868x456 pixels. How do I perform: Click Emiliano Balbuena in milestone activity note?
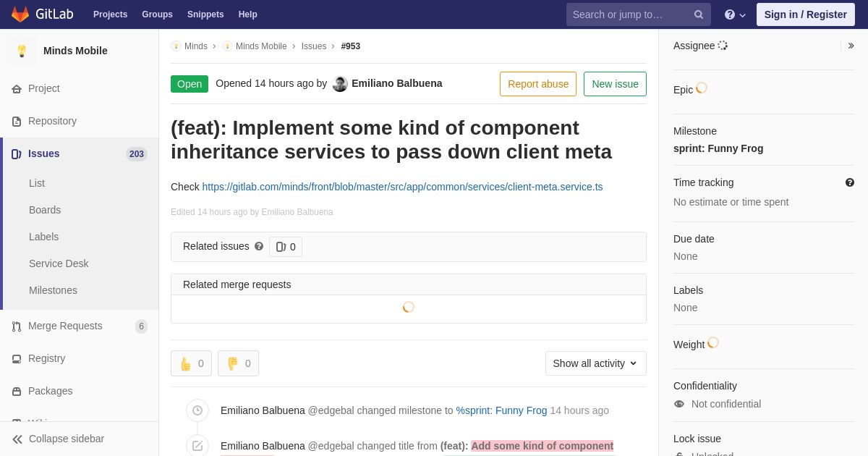263,410
